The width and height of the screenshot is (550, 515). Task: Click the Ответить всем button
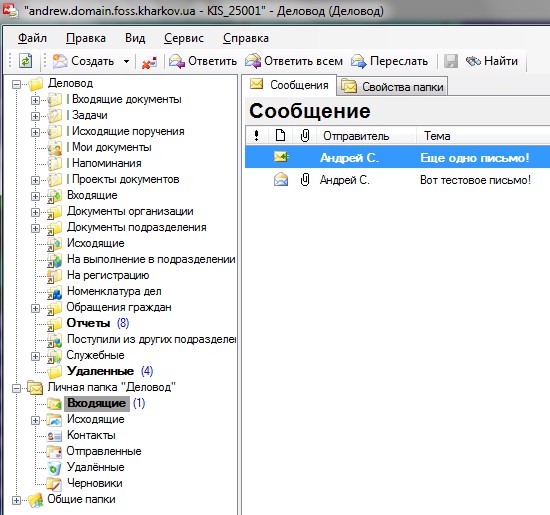[x=294, y=61]
